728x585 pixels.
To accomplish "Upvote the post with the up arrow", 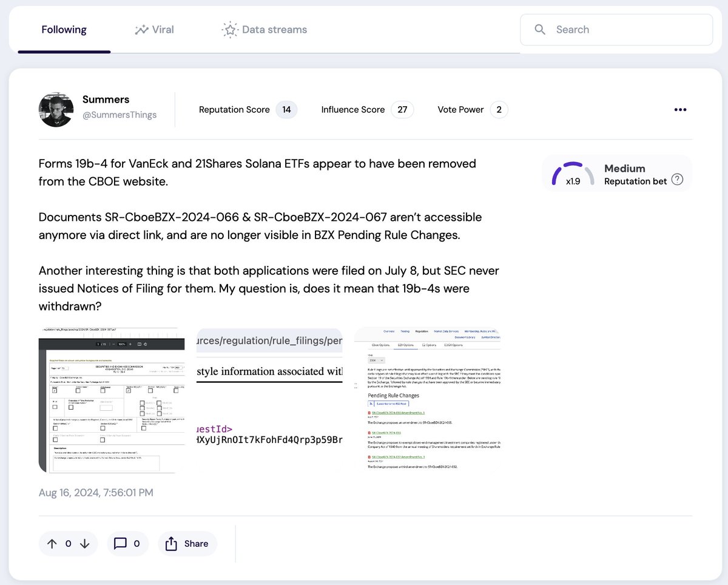I will [52, 544].
